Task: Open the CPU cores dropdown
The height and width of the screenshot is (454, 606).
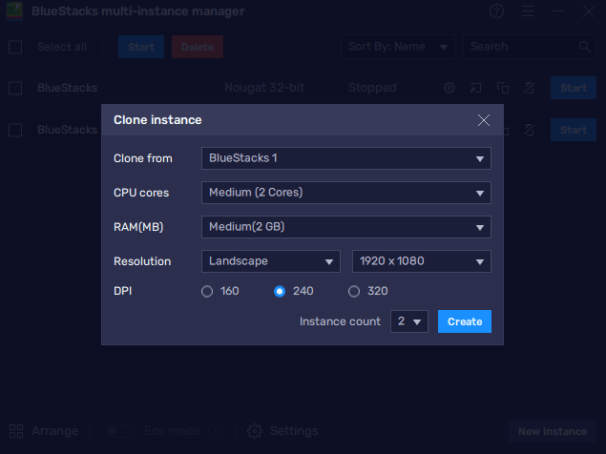Action: (346, 192)
